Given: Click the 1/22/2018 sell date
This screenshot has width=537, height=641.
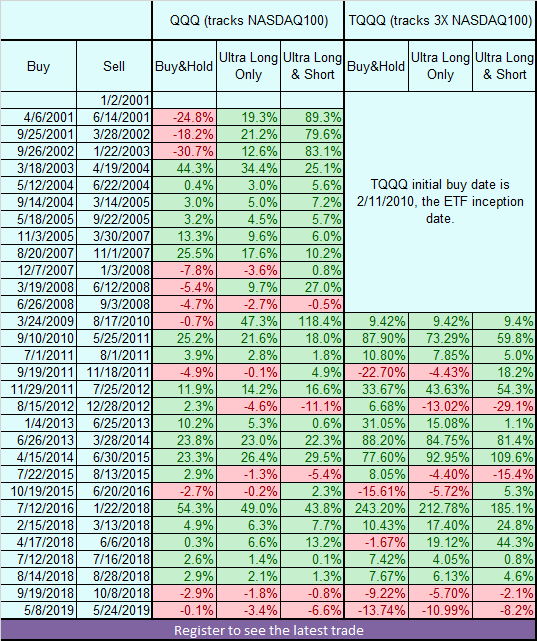Looking at the screenshot, I should coord(114,509).
